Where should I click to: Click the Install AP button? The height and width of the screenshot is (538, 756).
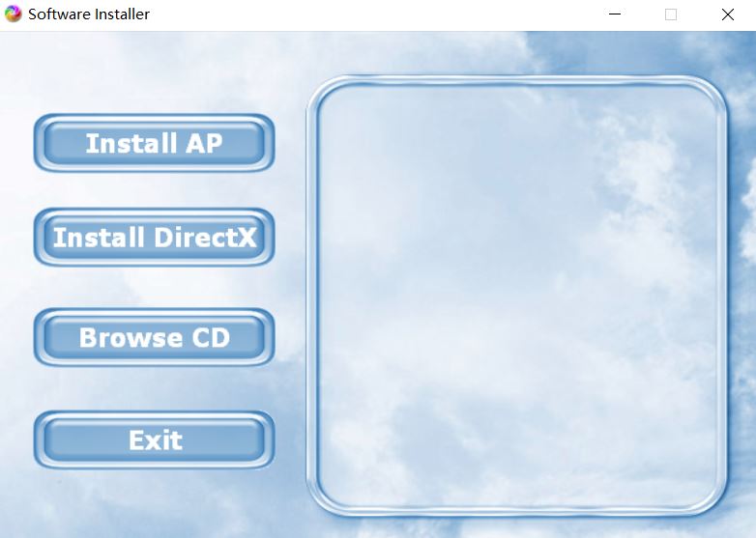[x=155, y=143]
